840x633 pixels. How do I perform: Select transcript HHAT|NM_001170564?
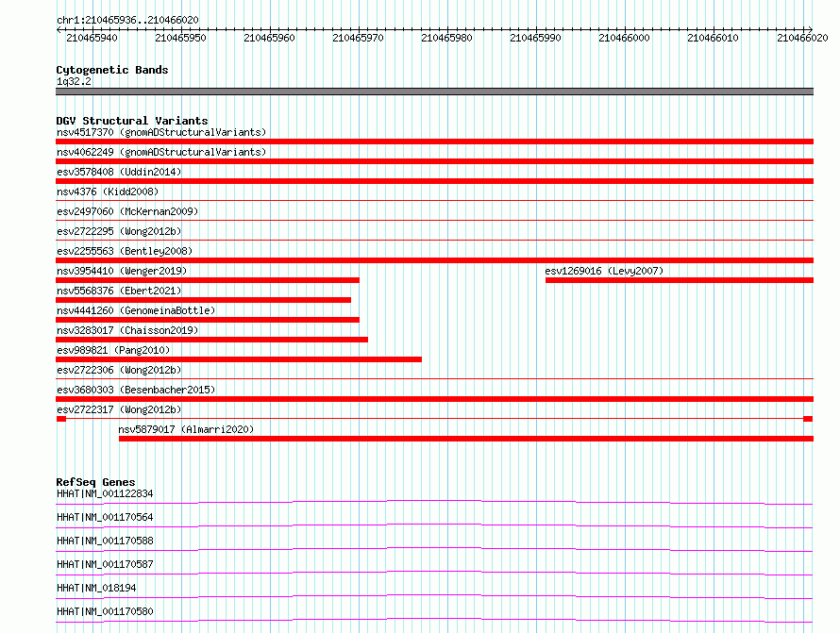point(105,517)
